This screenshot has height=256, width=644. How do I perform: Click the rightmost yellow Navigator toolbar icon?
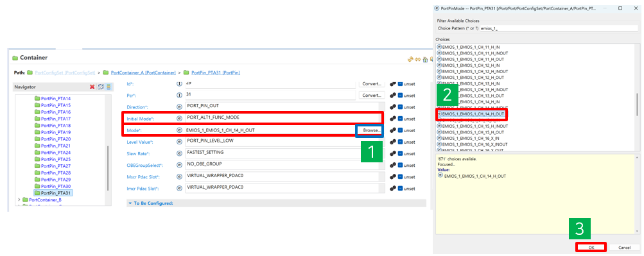tap(108, 87)
